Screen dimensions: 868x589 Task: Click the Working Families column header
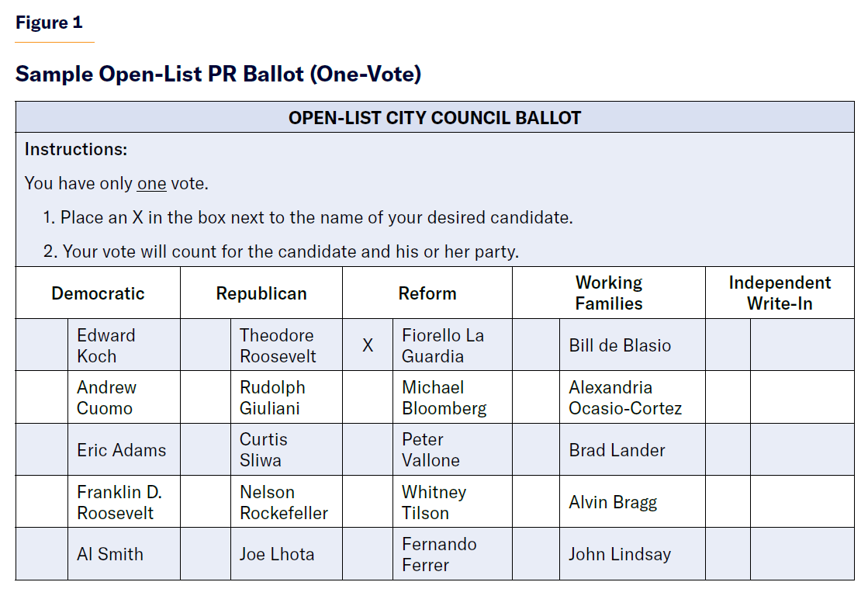609,293
